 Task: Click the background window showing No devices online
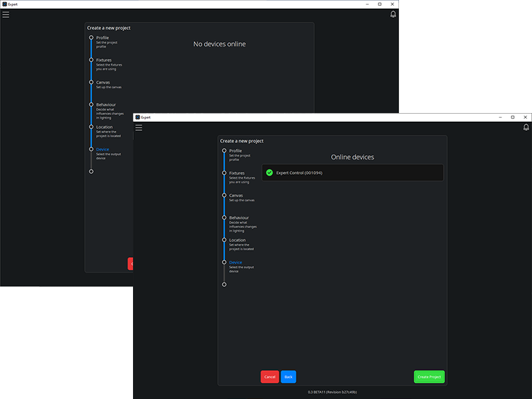[x=219, y=43]
